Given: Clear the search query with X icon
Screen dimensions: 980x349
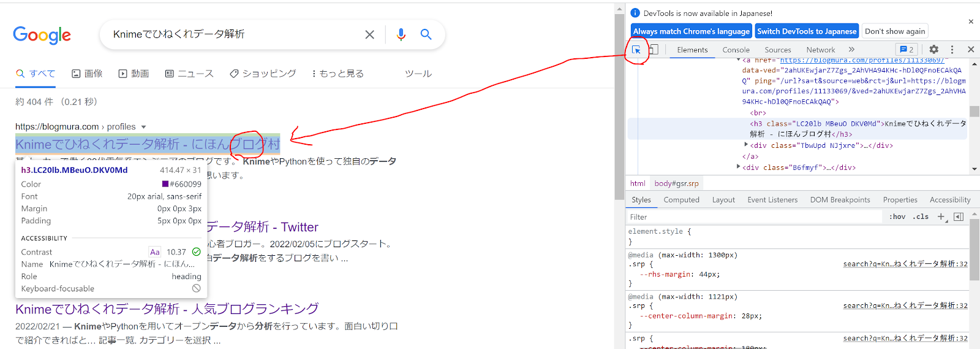Looking at the screenshot, I should [369, 35].
